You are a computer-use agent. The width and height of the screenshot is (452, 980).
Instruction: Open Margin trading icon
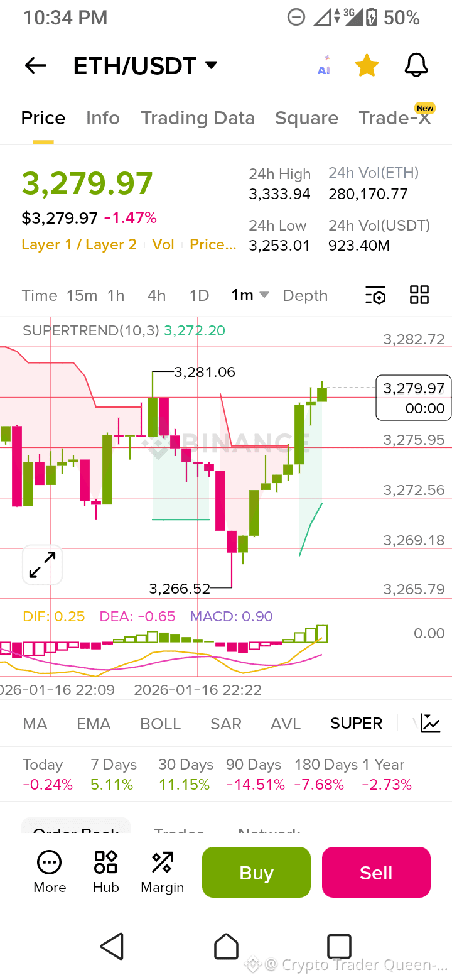click(163, 873)
